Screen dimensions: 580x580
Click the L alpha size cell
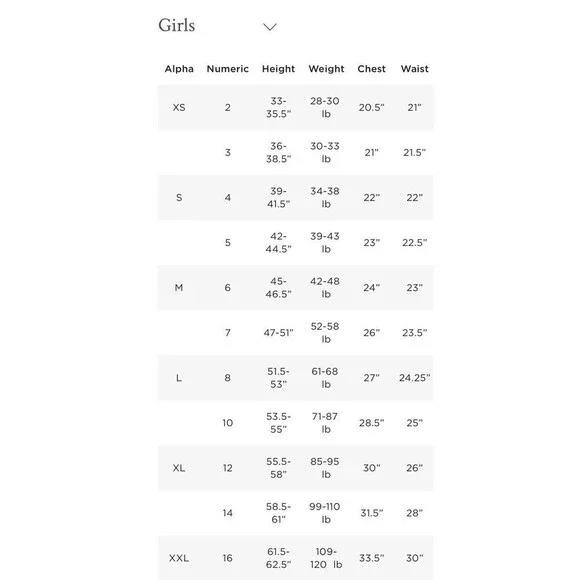click(x=179, y=378)
